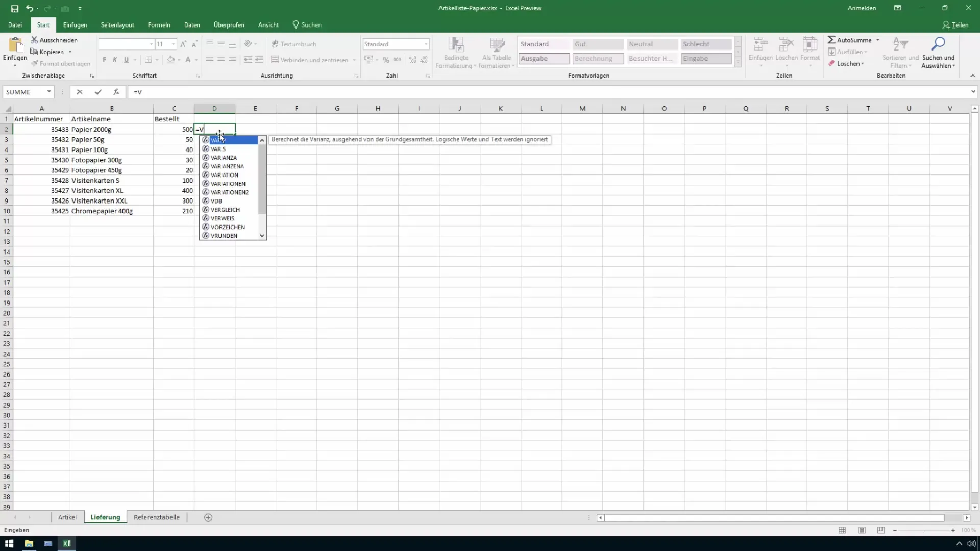This screenshot has width=980, height=551.
Task: Apply Schlecht cell style
Action: coord(706,44)
